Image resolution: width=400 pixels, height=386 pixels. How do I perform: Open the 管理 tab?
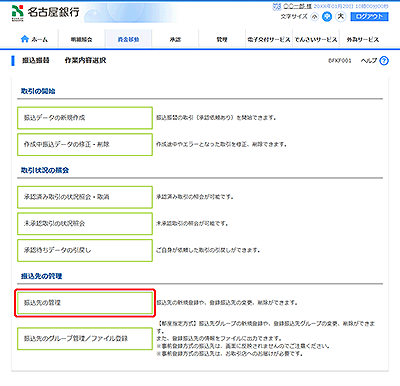(x=222, y=39)
